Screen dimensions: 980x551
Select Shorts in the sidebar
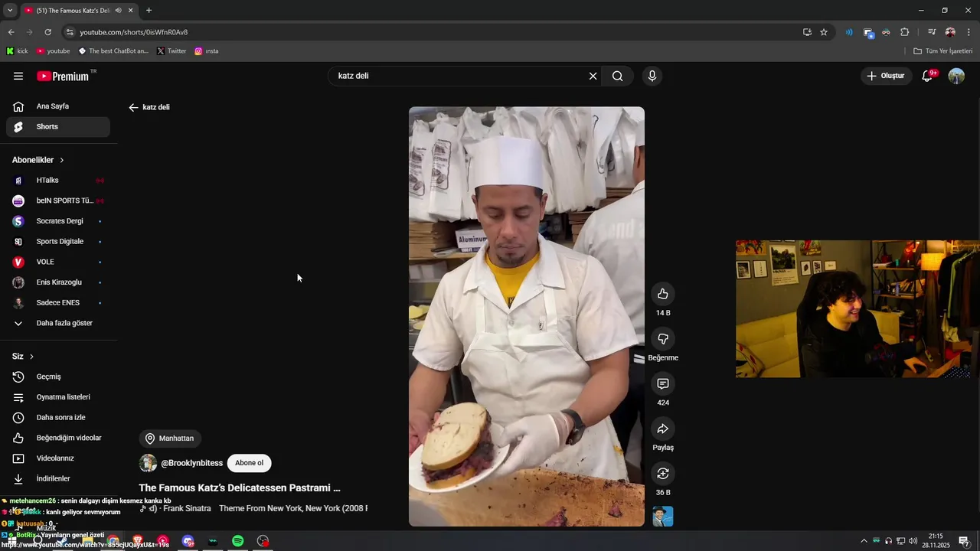tap(58, 127)
